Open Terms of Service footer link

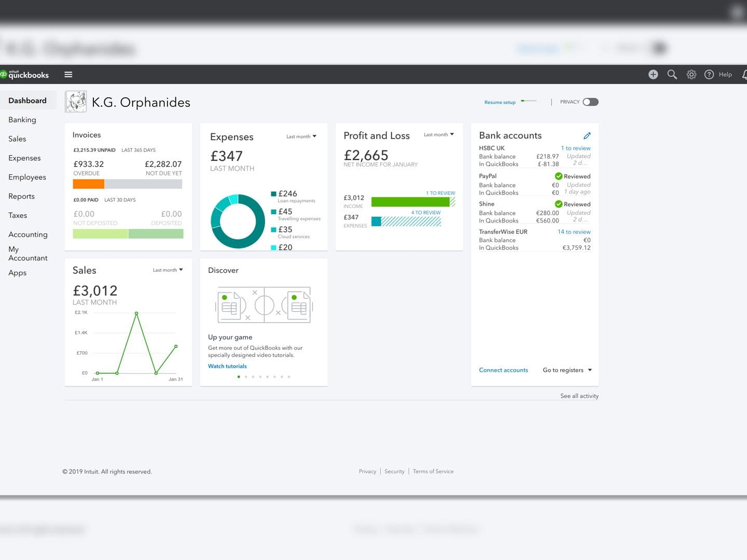[x=433, y=471]
